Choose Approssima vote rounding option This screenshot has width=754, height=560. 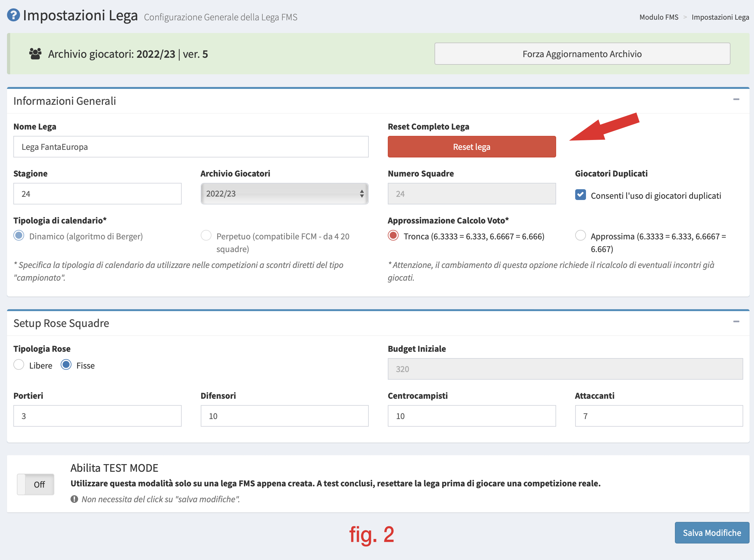pyautogui.click(x=580, y=236)
